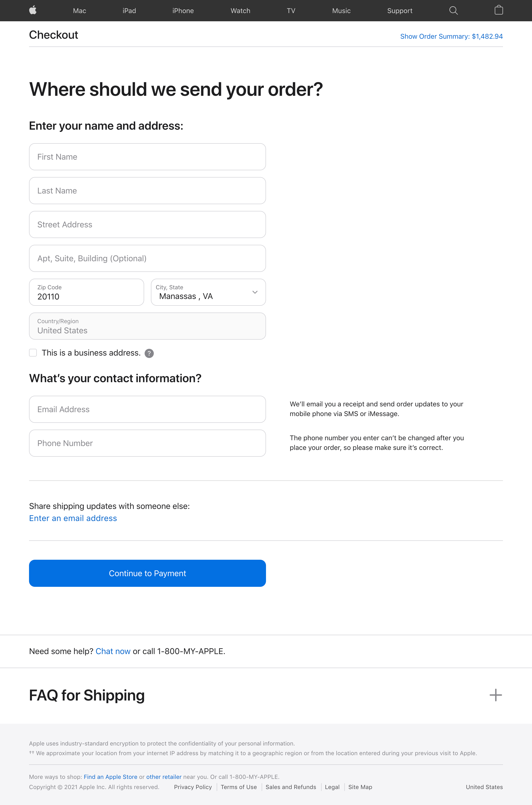Expand FAQ for Shipping plus icon
532x805 pixels.
495,695
